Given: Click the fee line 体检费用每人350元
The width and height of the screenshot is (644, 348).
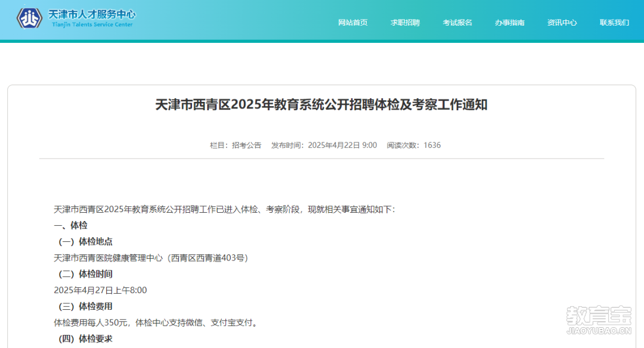Looking at the screenshot, I should point(156,322).
